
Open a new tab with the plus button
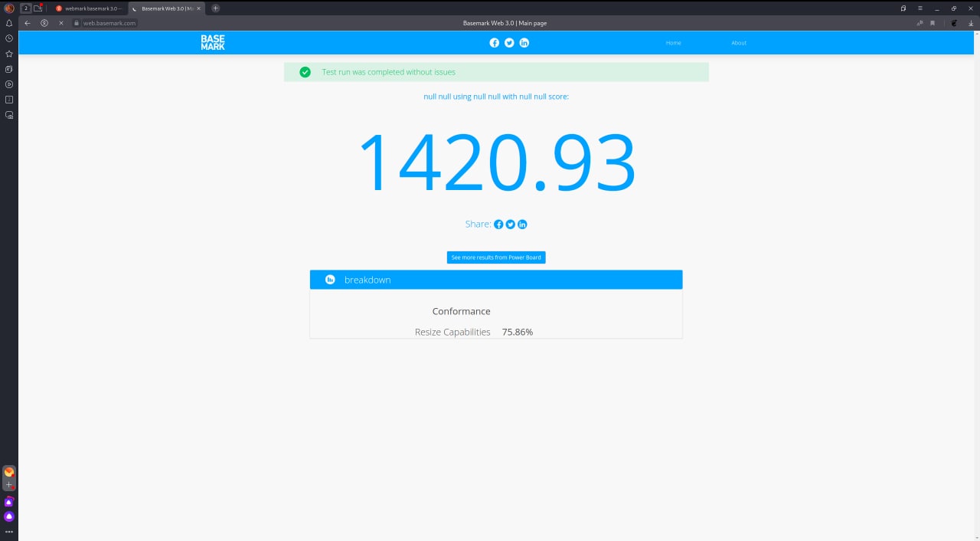tap(215, 8)
